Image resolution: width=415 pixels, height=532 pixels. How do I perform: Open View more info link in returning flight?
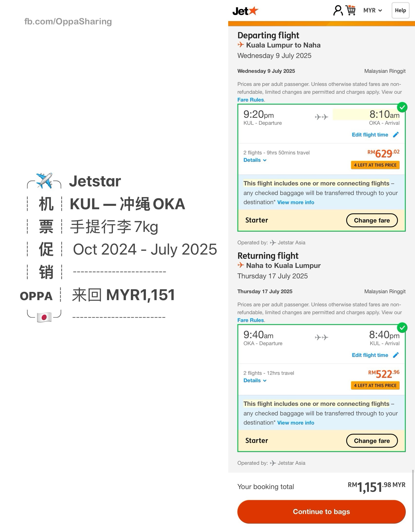(296, 423)
